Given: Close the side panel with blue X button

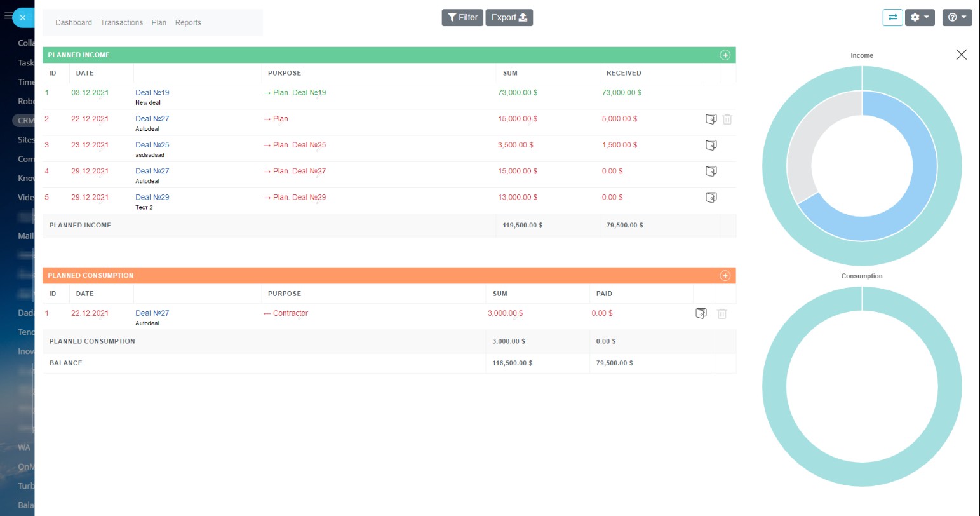Looking at the screenshot, I should [x=23, y=18].
